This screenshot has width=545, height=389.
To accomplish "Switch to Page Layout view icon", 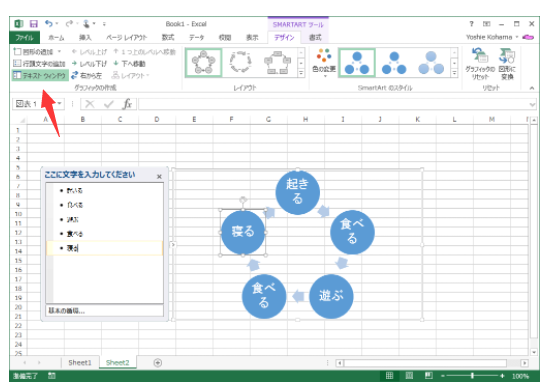I will (x=409, y=375).
